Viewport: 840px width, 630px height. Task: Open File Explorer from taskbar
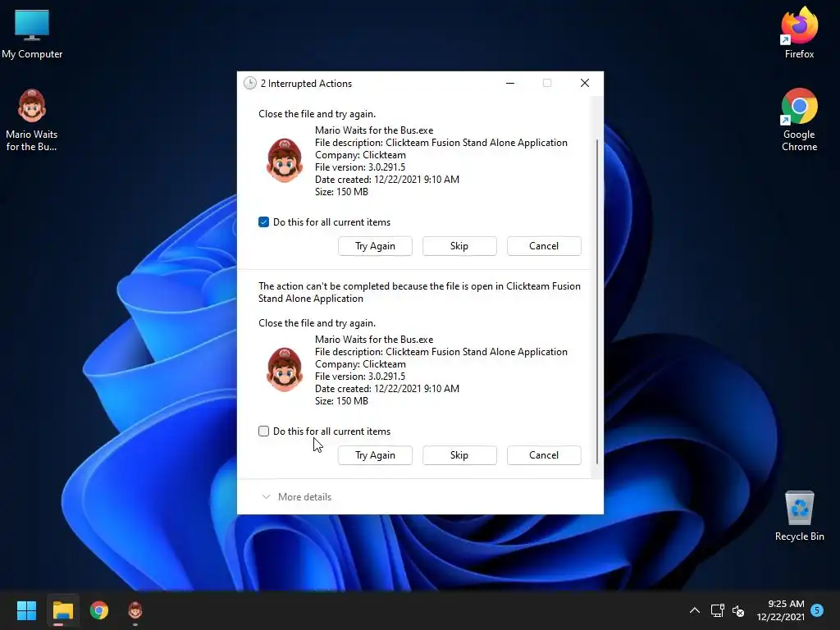click(x=62, y=610)
